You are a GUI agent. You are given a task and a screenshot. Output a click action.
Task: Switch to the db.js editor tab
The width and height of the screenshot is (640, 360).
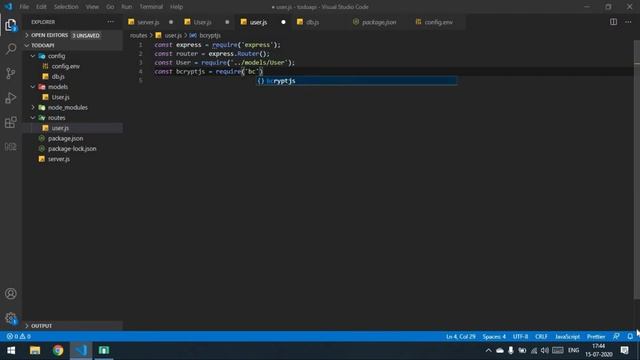click(x=320, y=22)
